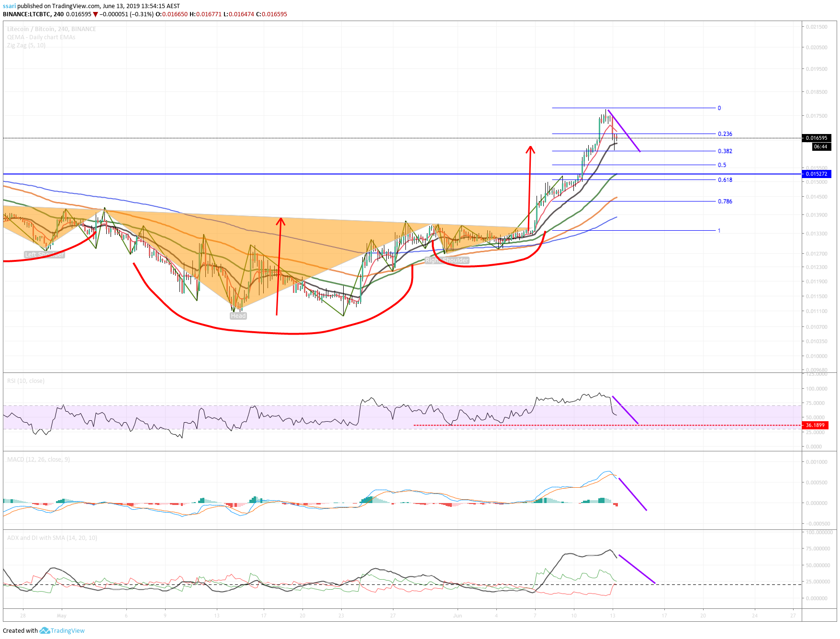Image resolution: width=840 pixels, height=639 pixels.
Task: Click the 0.013900 price axis label
Action: (817, 215)
